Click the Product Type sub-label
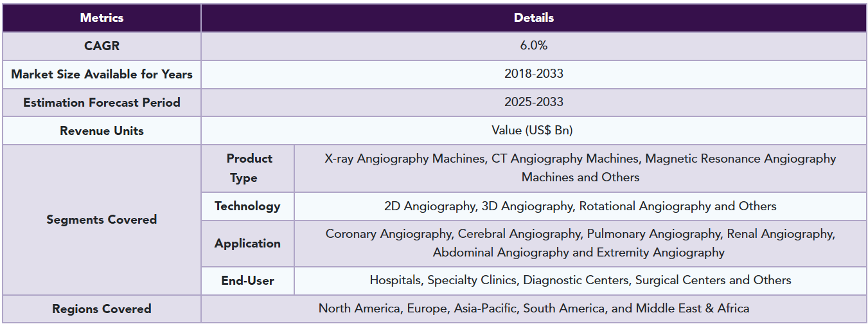The height and width of the screenshot is (324, 868). click(x=249, y=168)
